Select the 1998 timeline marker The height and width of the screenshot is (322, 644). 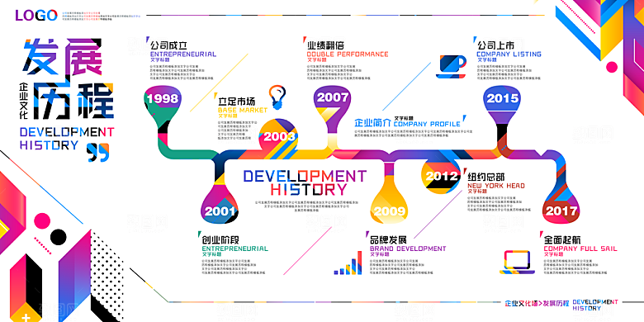(163, 98)
